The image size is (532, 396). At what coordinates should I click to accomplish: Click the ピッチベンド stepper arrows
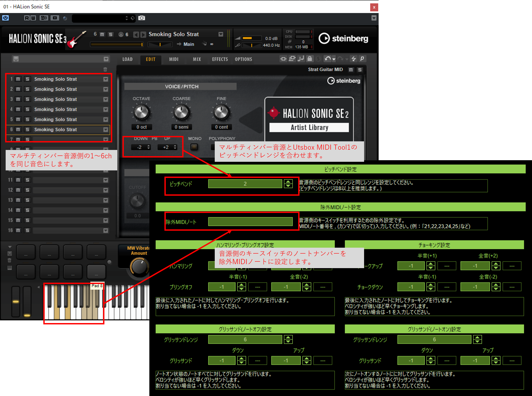288,184
